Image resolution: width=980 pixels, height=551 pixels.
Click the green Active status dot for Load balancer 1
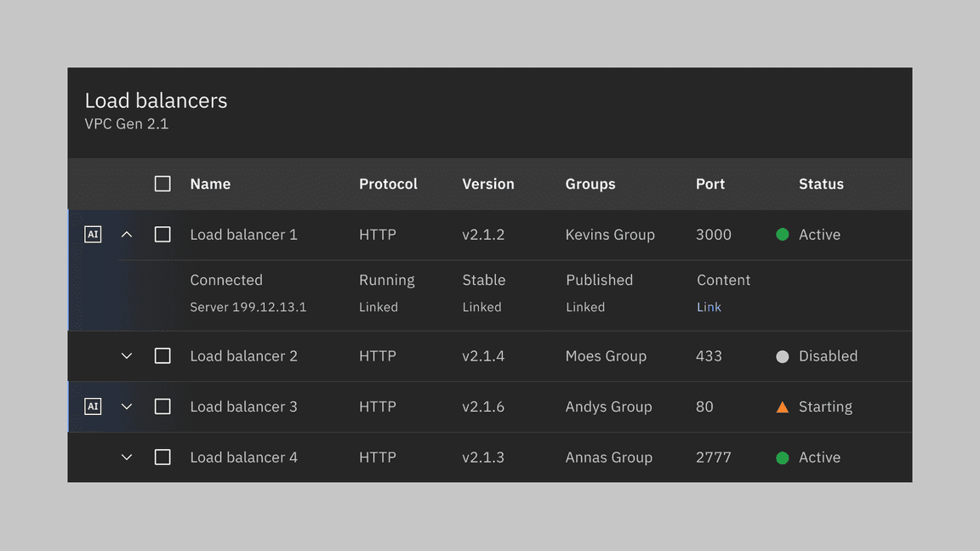tap(783, 235)
